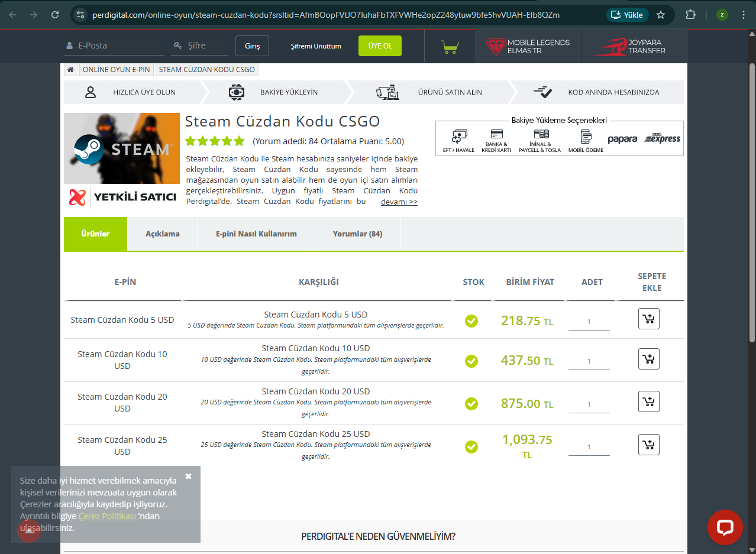756x554 pixels.
Task: Add Steam Cüzdan Kodu 20 USD to cart
Action: point(649,401)
